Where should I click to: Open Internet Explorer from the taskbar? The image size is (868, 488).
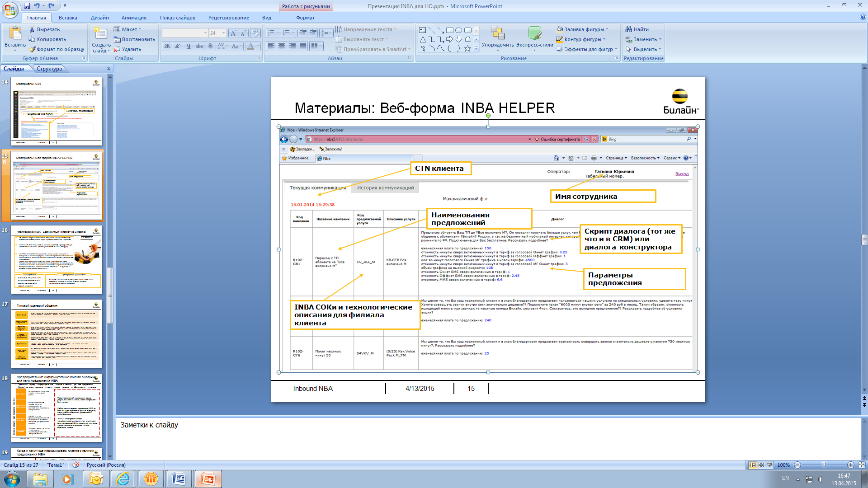coord(123,479)
